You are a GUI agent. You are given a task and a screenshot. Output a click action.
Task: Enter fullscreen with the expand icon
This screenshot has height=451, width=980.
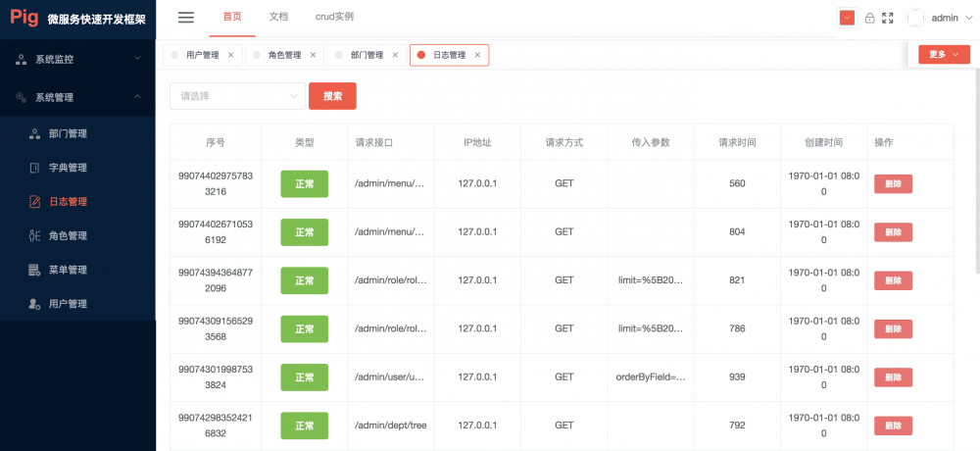[x=888, y=19]
